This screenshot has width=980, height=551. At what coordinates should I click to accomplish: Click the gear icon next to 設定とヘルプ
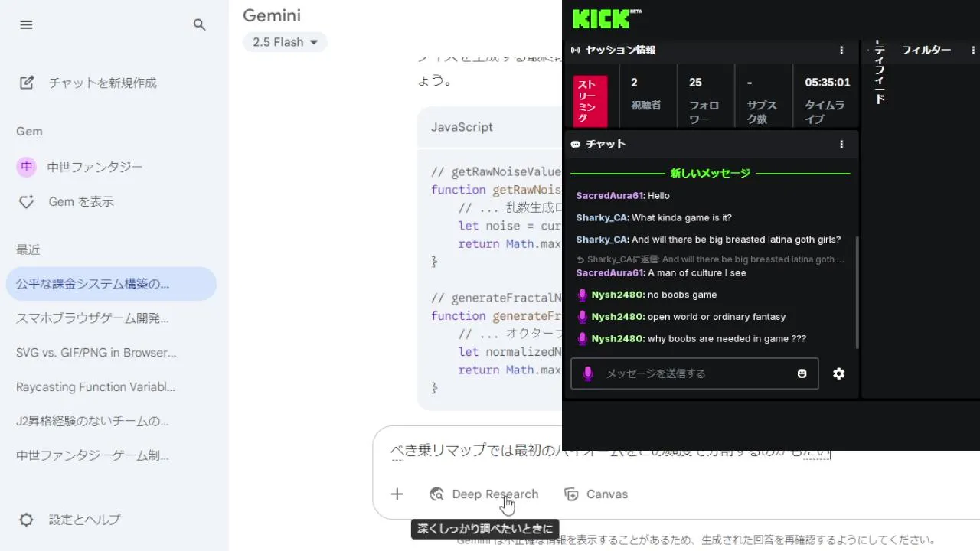(26, 520)
